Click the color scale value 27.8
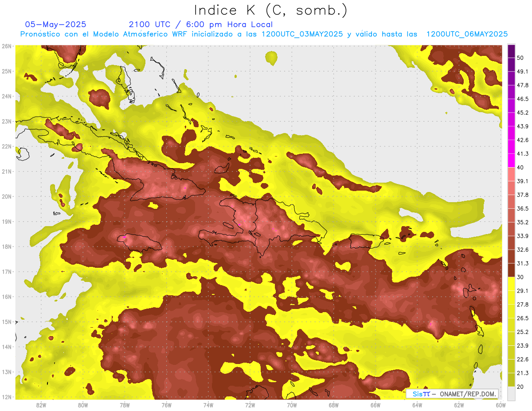Image resolution: width=532 pixels, height=411 pixels. point(523,305)
